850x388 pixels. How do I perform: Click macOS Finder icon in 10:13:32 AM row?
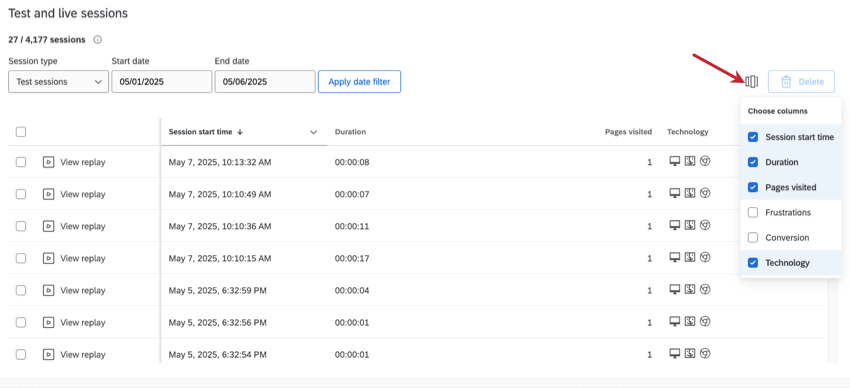tap(690, 161)
